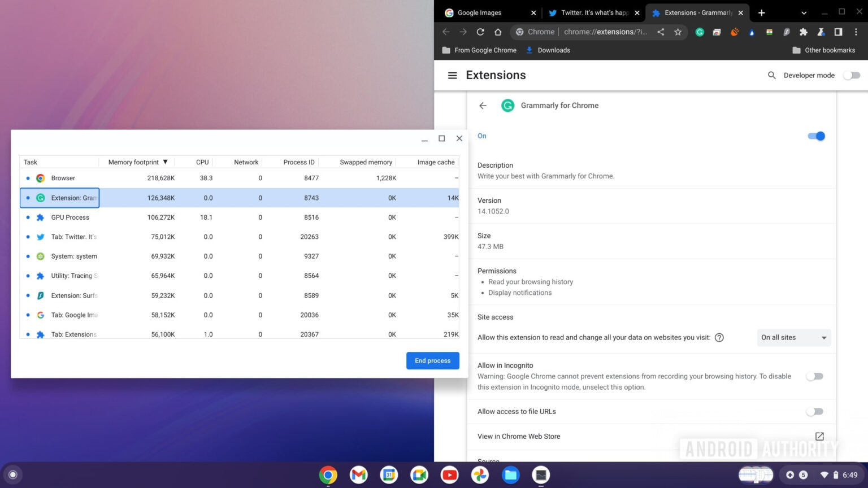Sort by Task column header
868x488 pixels.
pos(59,162)
